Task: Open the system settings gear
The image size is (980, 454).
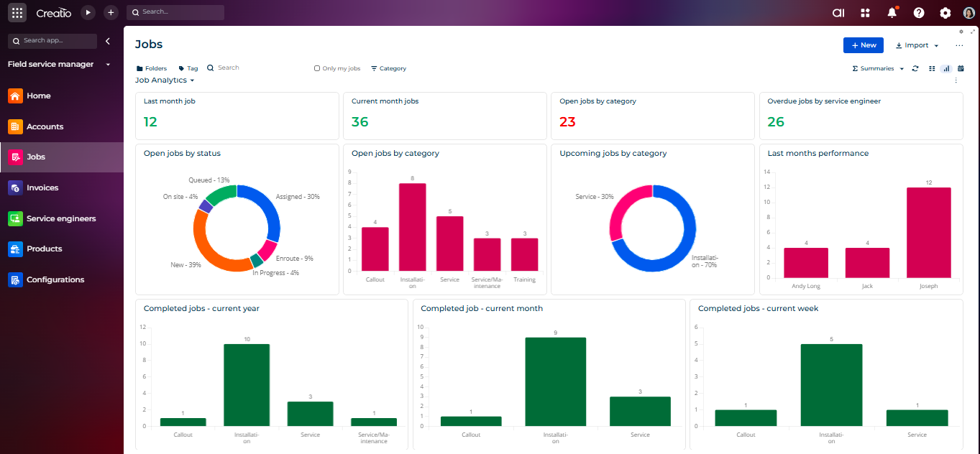Action: 945,13
